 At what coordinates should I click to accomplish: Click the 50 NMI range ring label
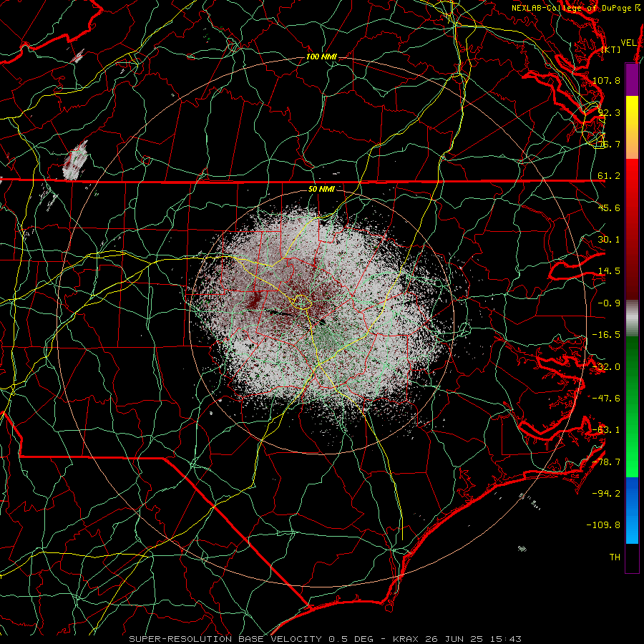321,189
